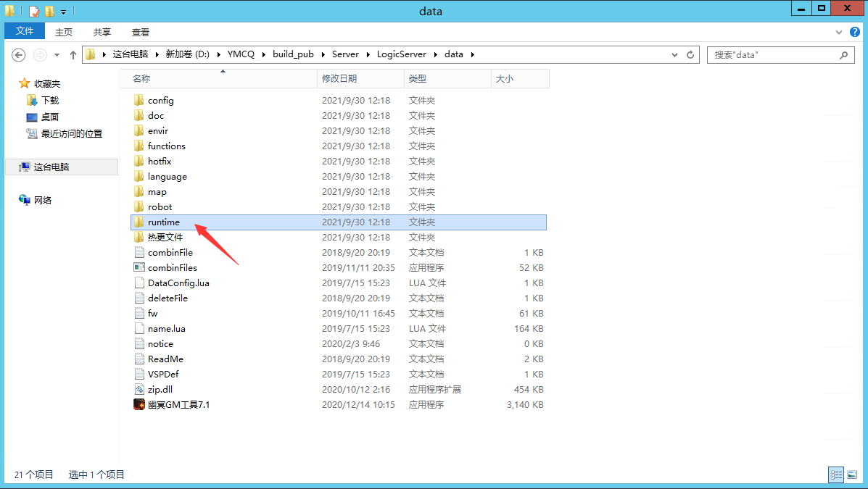Click the Back navigation arrow

[x=20, y=55]
